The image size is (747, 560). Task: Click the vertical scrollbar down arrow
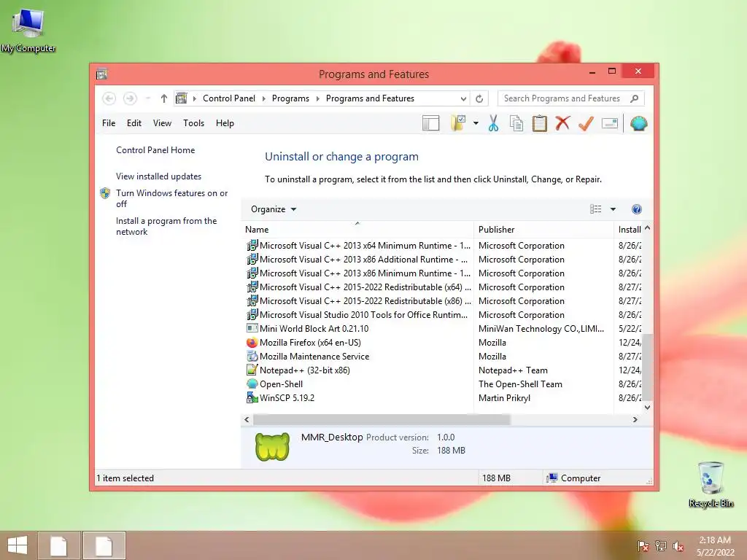(647, 408)
